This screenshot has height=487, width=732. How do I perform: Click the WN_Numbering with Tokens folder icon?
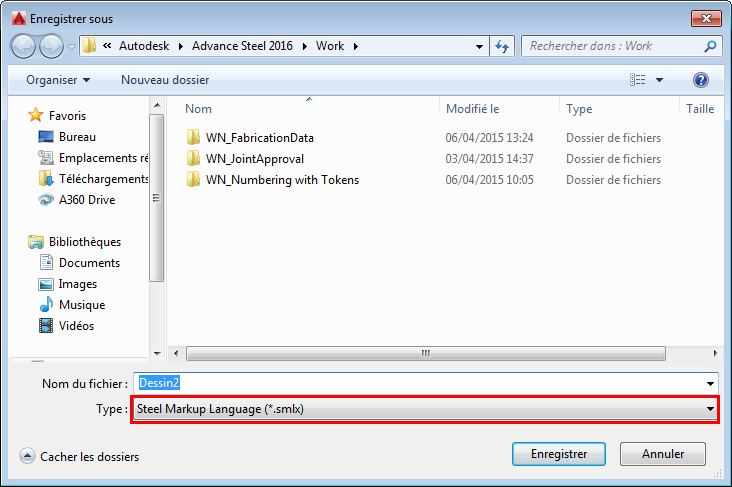pos(193,179)
